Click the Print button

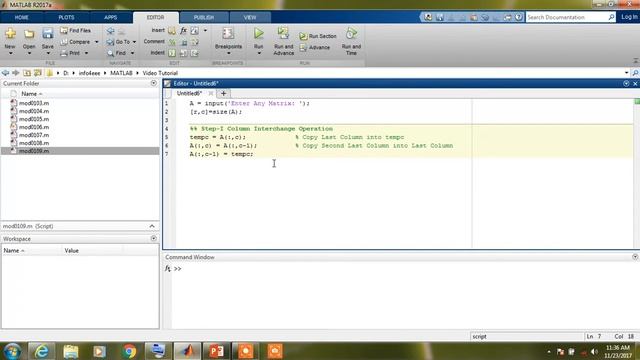coord(70,53)
